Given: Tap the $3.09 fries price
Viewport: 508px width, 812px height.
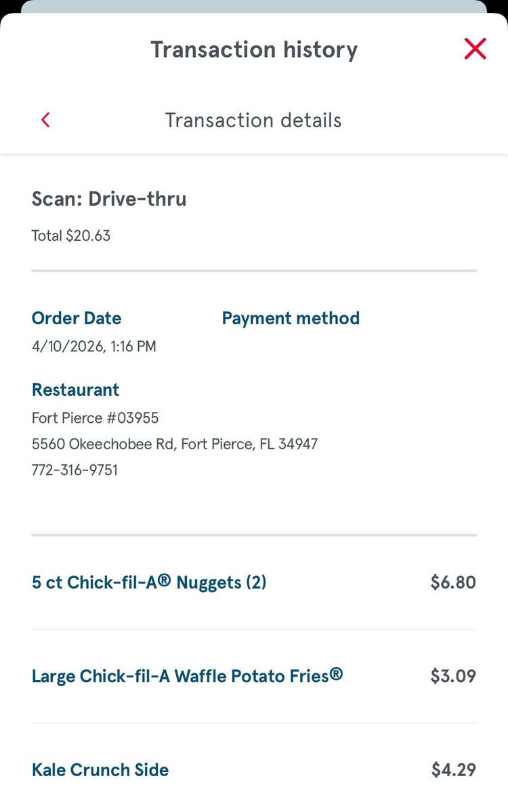Looking at the screenshot, I should pos(453,676).
